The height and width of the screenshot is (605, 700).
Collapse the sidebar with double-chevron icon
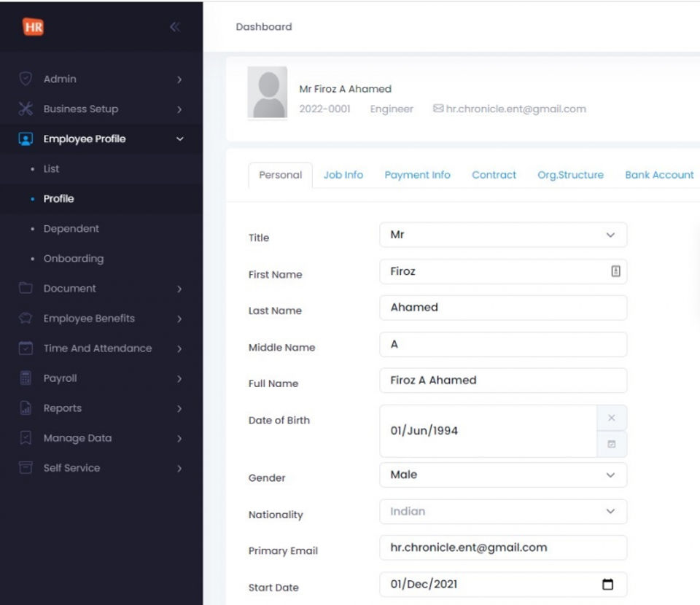(174, 27)
